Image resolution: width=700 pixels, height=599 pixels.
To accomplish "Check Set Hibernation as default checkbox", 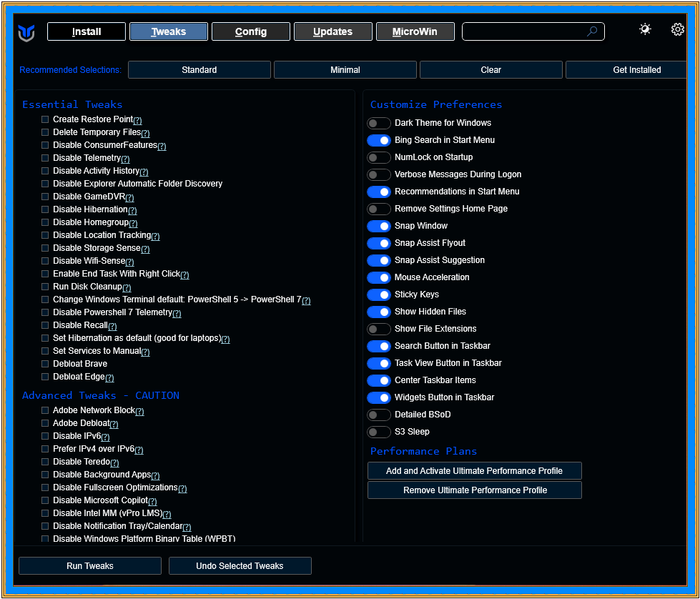I will pos(45,338).
